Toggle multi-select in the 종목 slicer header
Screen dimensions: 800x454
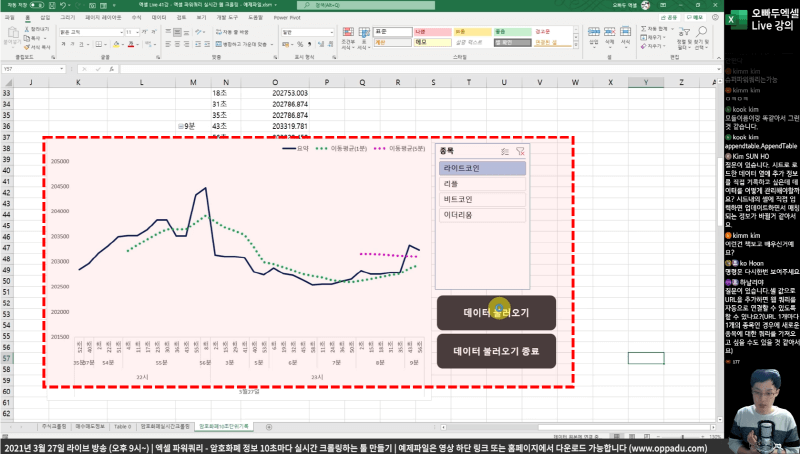pyautogui.click(x=505, y=151)
